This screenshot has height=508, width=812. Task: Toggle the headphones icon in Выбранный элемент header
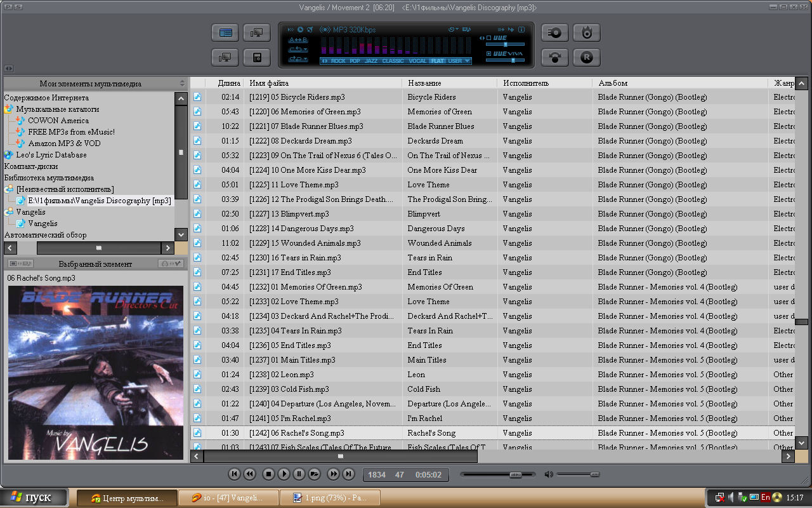(171, 264)
